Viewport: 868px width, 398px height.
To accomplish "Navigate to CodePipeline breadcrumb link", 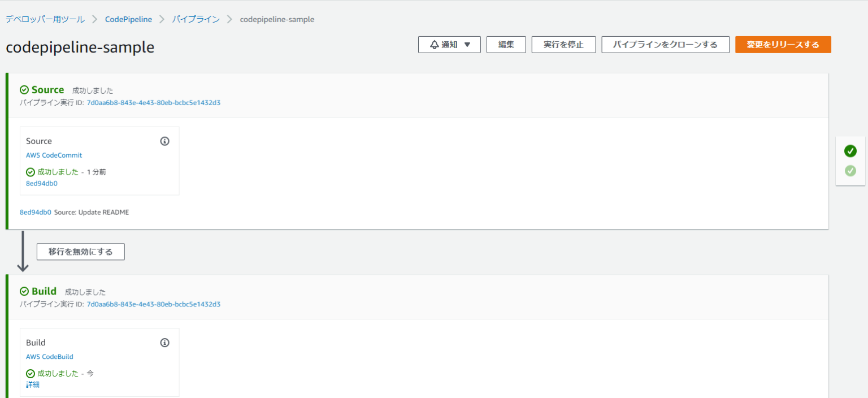I will pyautogui.click(x=128, y=19).
